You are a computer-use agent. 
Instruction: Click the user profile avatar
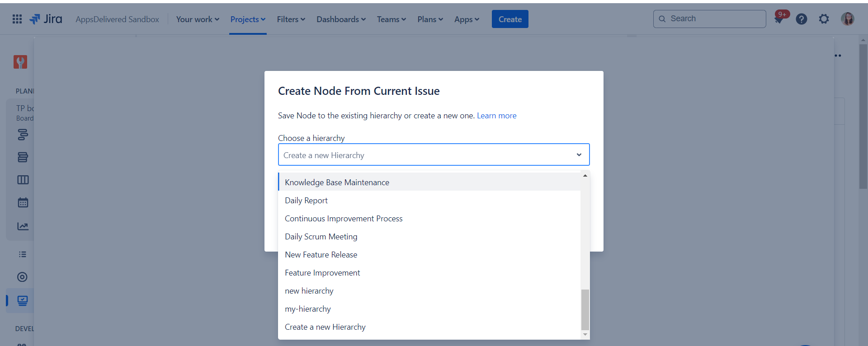(847, 19)
